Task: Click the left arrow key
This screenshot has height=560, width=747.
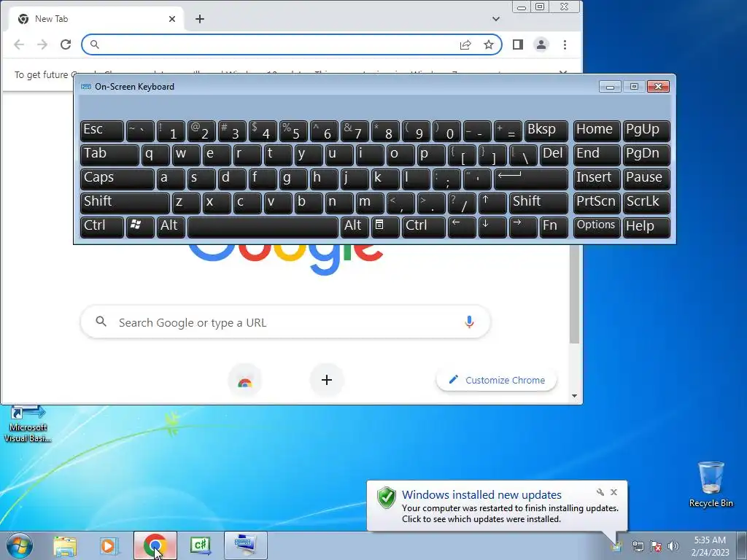Action: pos(462,227)
